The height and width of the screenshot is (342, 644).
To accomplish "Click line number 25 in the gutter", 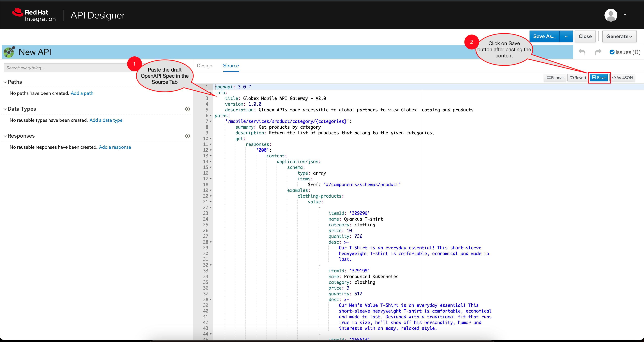I will point(206,225).
